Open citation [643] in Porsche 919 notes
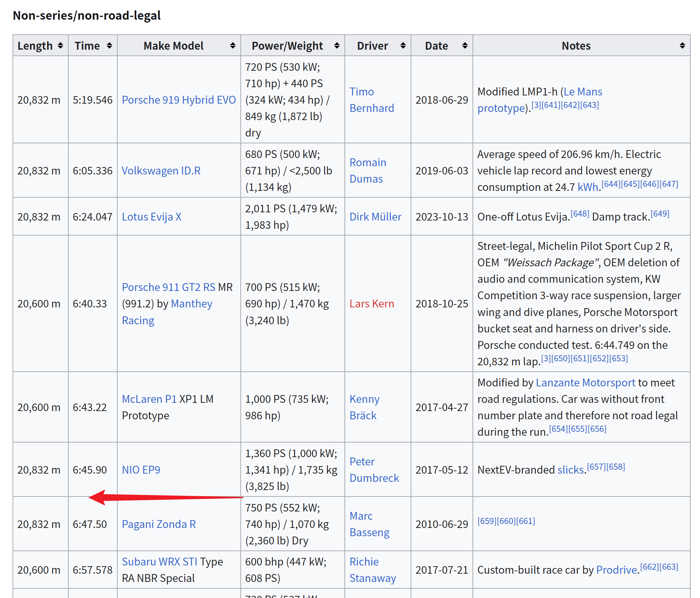The height and width of the screenshot is (598, 700). 589,105
